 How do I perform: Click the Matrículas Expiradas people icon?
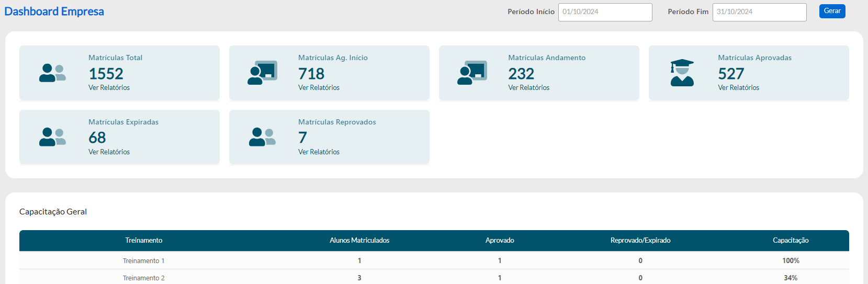(52, 137)
